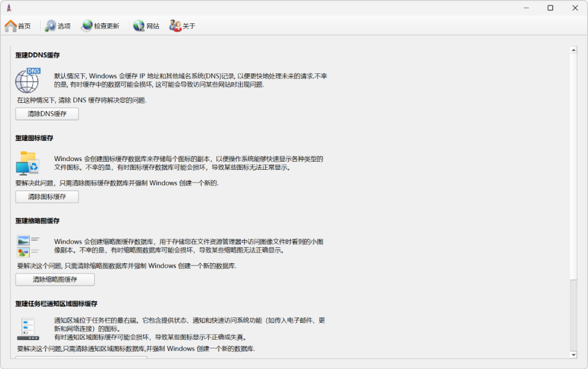Click text 要解决这个问题, 只需清除缩略图数据库
Viewport: 588px width, 369px height.
pos(127,266)
